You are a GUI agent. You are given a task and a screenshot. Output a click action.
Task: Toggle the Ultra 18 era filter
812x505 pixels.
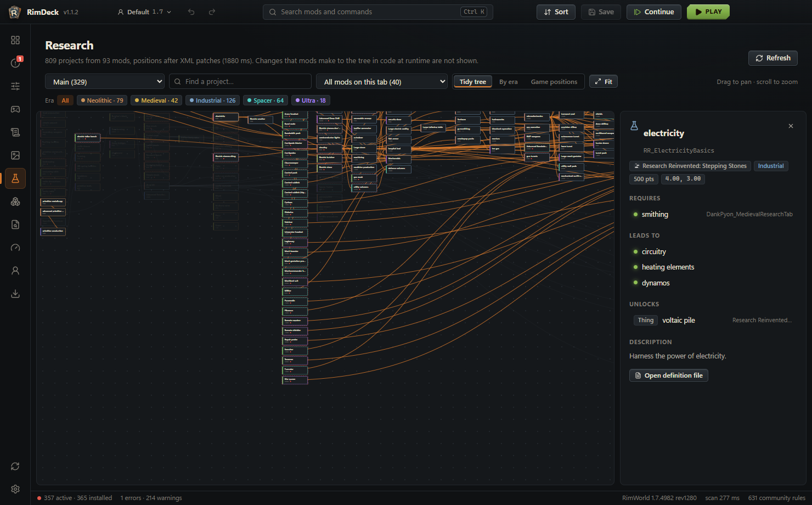tap(311, 100)
